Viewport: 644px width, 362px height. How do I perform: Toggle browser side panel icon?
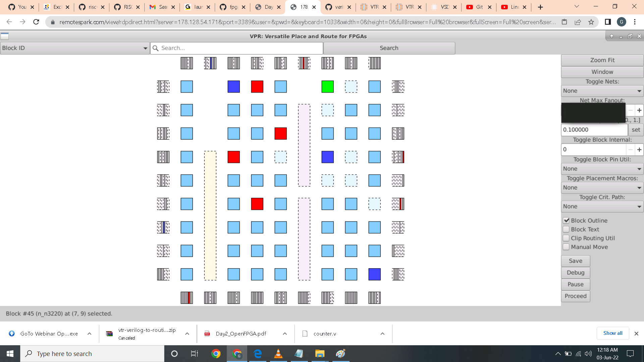pyautogui.click(x=608, y=22)
